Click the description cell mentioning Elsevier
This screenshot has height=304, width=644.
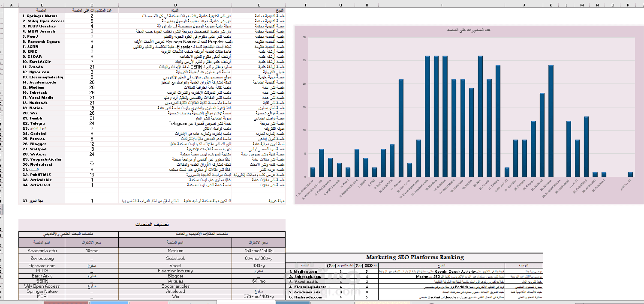tap(175, 47)
